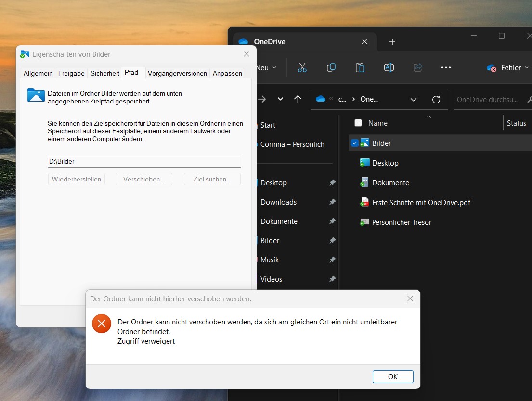
Task: Click the Wiederherstellen button
Action: point(77,179)
